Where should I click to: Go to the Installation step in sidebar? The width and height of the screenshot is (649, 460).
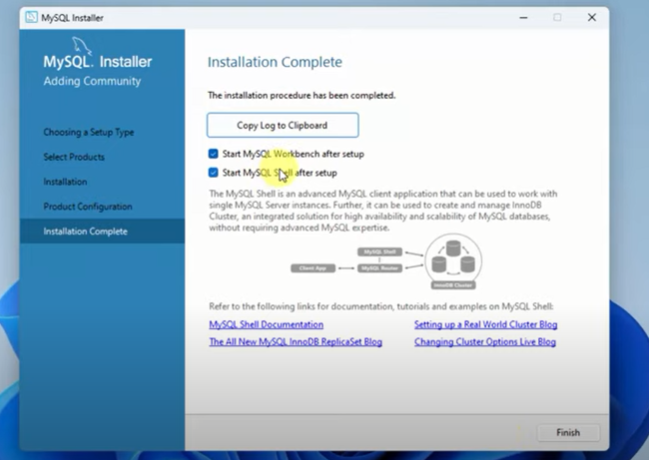[x=65, y=182]
